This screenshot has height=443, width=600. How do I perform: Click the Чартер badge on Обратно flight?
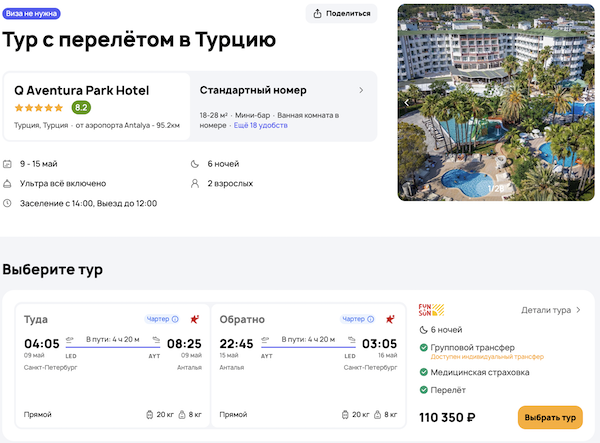358,319
